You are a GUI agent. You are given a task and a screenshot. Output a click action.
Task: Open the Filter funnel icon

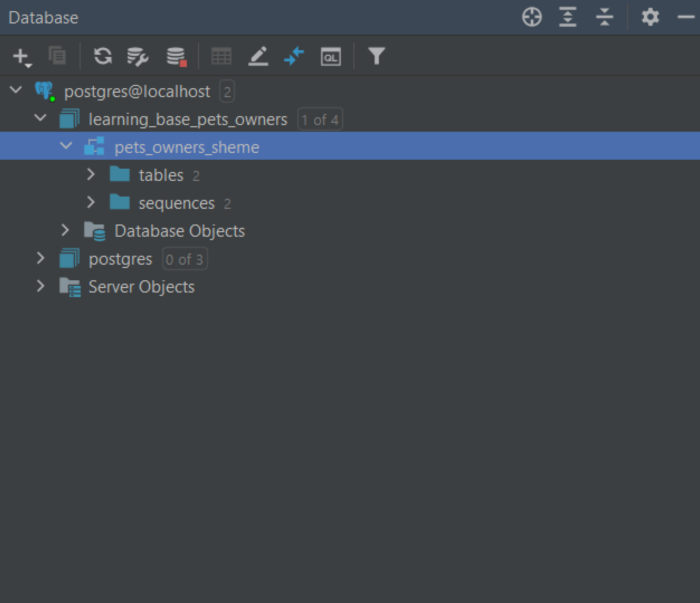point(376,56)
